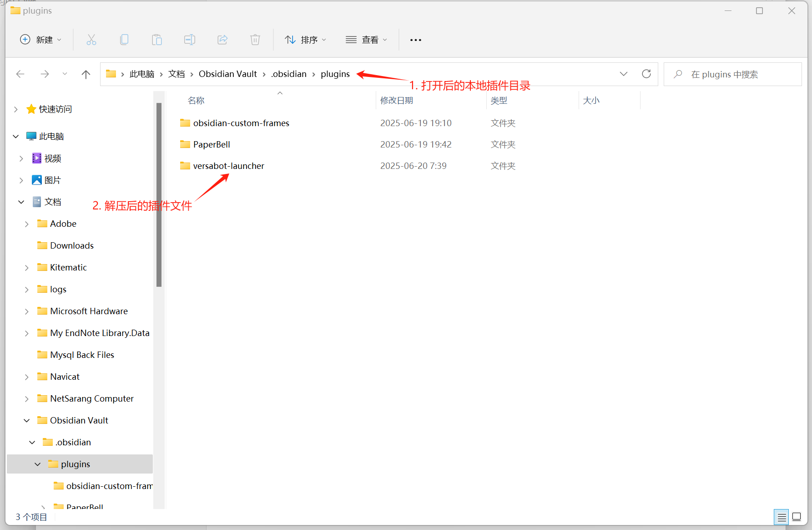Switch to large thumbnails view
The height and width of the screenshot is (530, 812).
797,517
